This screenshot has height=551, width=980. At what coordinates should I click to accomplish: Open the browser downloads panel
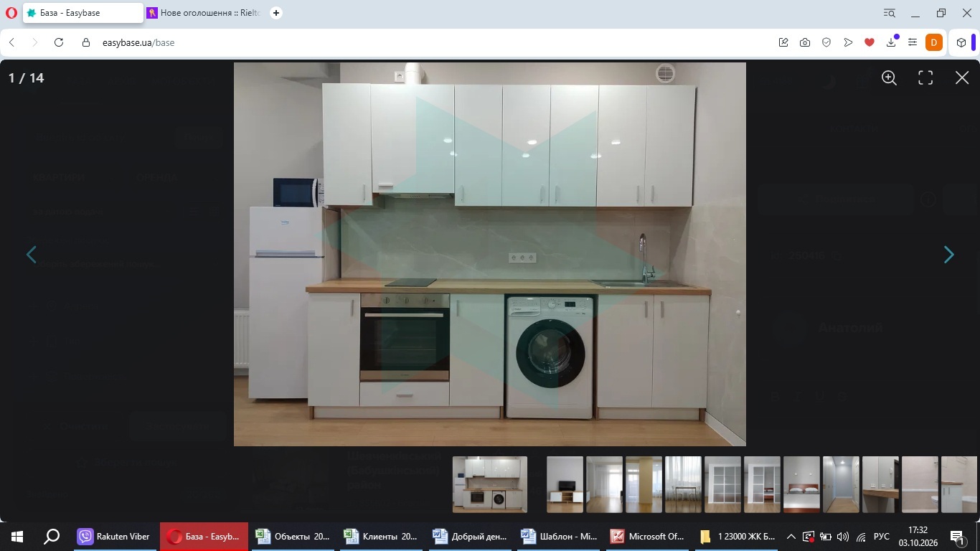[x=891, y=42]
